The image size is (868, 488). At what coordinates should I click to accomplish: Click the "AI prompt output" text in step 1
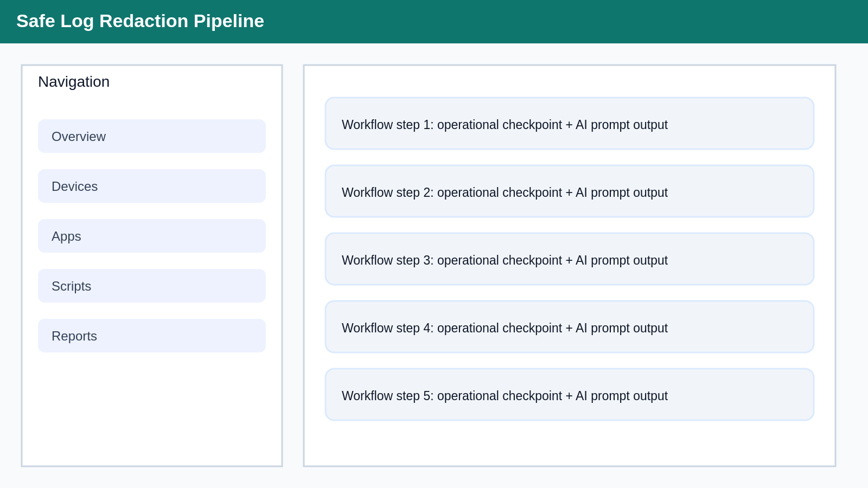point(621,125)
